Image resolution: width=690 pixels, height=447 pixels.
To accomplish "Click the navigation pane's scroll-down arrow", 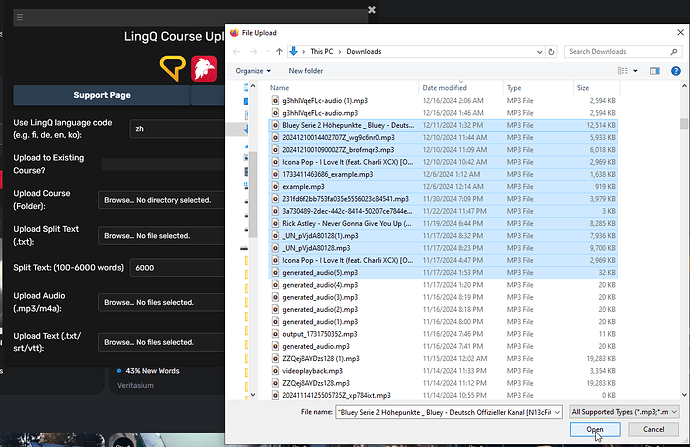I will click(x=253, y=395).
